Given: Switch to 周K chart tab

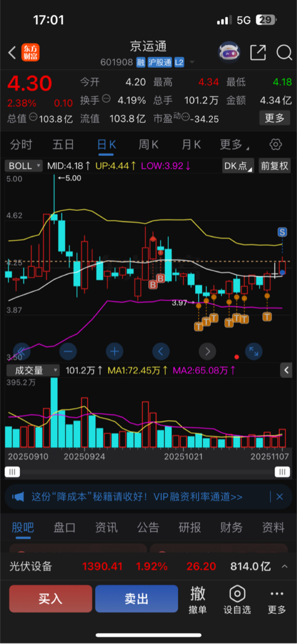Looking at the screenshot, I should coord(148,145).
